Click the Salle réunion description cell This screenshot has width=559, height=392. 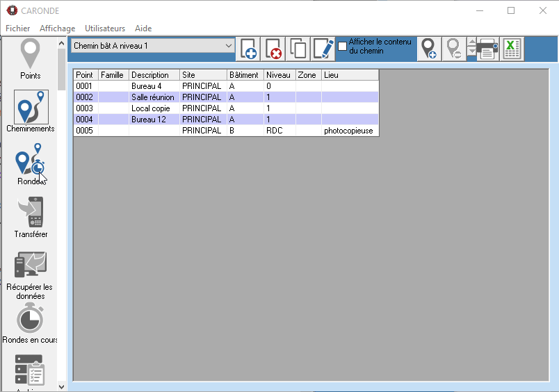pyautogui.click(x=154, y=97)
